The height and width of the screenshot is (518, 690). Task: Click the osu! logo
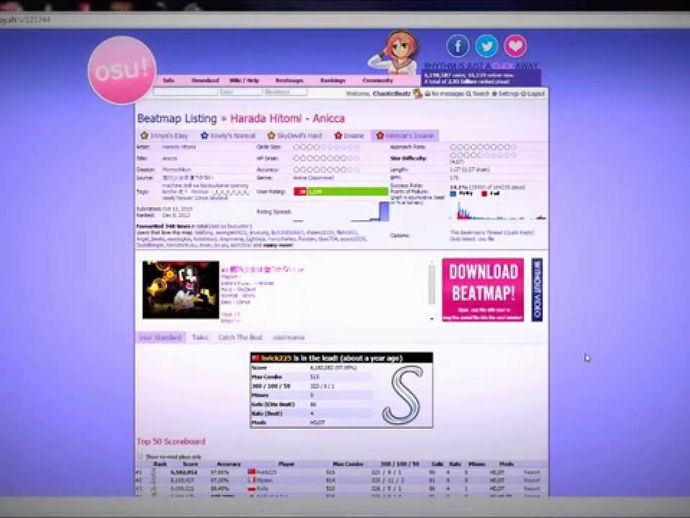(122, 70)
